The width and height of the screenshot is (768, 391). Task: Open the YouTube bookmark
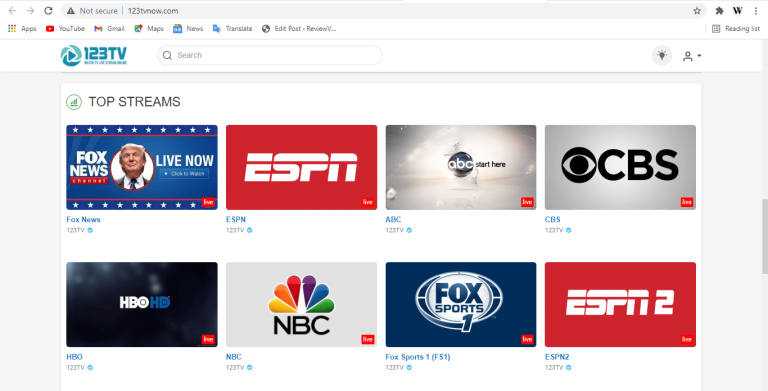click(x=65, y=28)
